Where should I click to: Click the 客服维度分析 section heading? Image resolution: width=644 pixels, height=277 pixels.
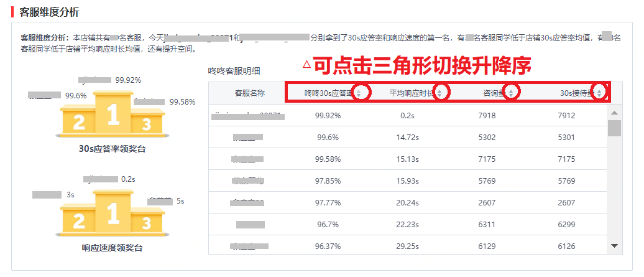click(49, 11)
